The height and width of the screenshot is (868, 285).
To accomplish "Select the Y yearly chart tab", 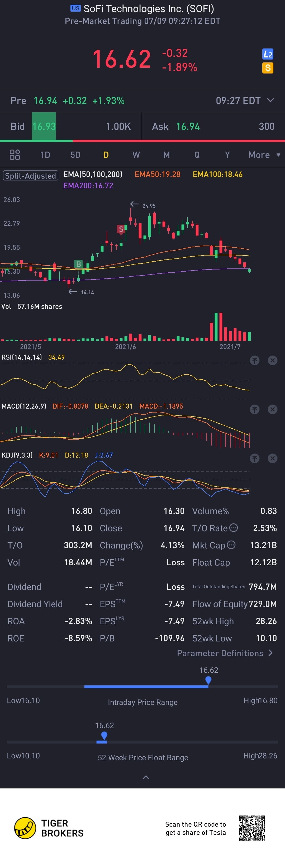I will [227, 155].
